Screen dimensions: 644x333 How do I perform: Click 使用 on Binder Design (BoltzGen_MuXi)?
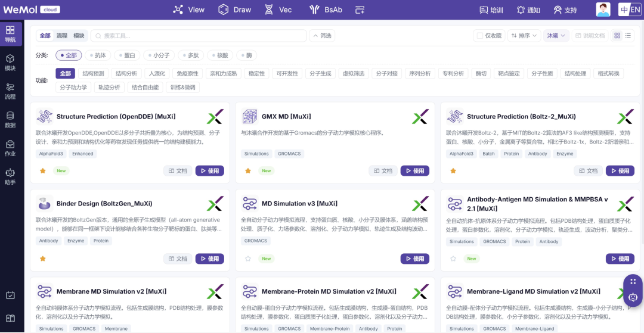(x=209, y=259)
